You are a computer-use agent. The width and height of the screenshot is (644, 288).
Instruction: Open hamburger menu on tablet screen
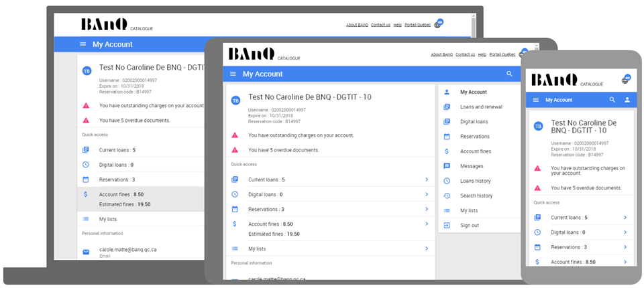pyautogui.click(x=233, y=74)
